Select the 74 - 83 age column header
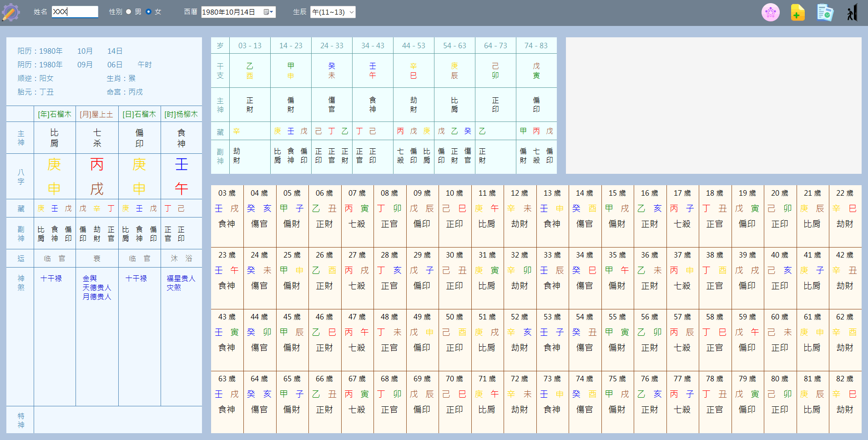This screenshot has height=440, width=868. click(536, 46)
